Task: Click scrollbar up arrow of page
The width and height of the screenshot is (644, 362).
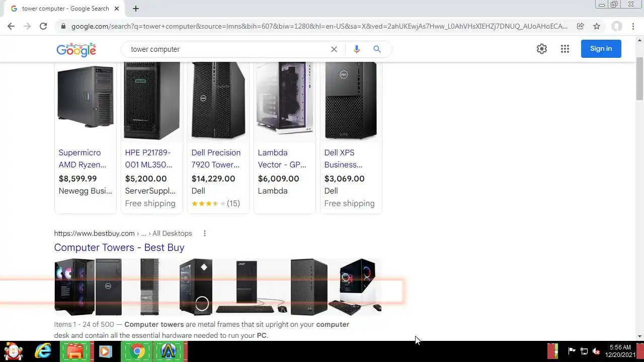Action: click(x=639, y=40)
